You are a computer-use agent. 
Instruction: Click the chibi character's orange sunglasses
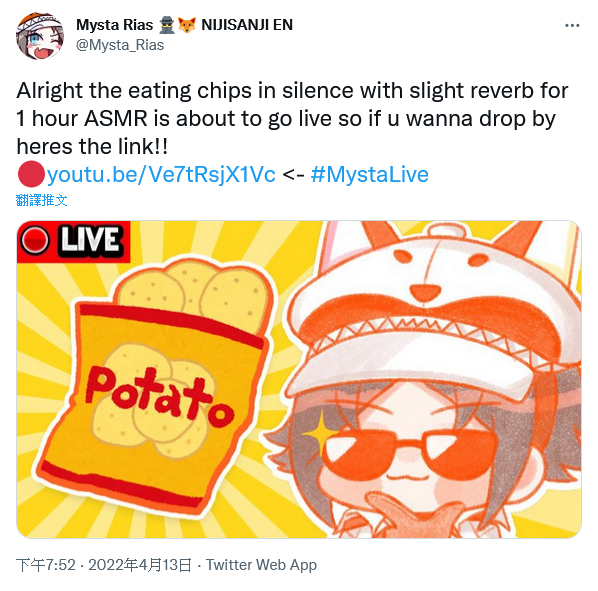(410, 454)
